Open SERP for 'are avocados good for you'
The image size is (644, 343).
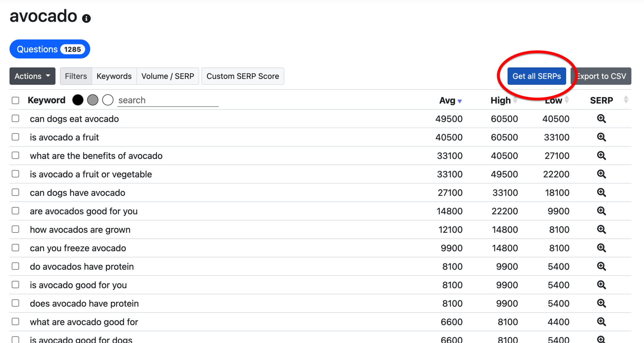tap(601, 211)
